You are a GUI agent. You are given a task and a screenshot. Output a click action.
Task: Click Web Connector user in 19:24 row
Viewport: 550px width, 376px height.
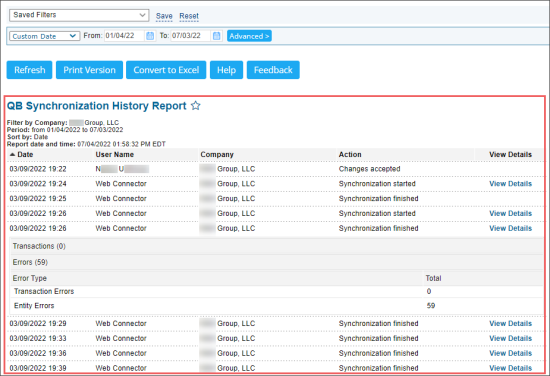[121, 184]
